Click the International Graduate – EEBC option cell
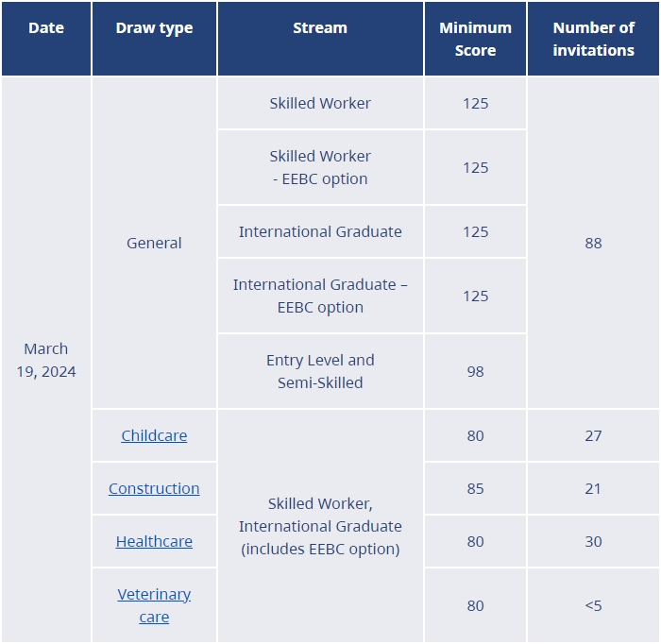661x644 pixels. tap(320, 296)
